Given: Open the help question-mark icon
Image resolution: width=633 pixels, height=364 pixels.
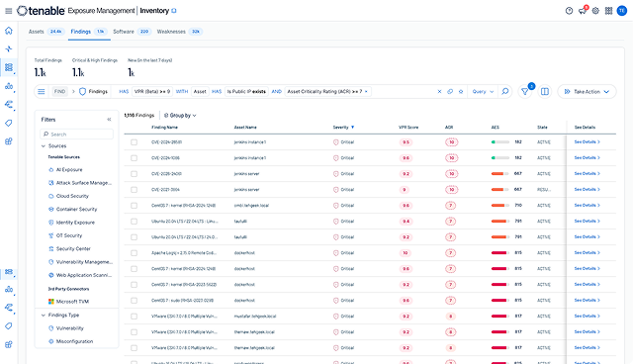Looking at the screenshot, I should coord(569,11).
